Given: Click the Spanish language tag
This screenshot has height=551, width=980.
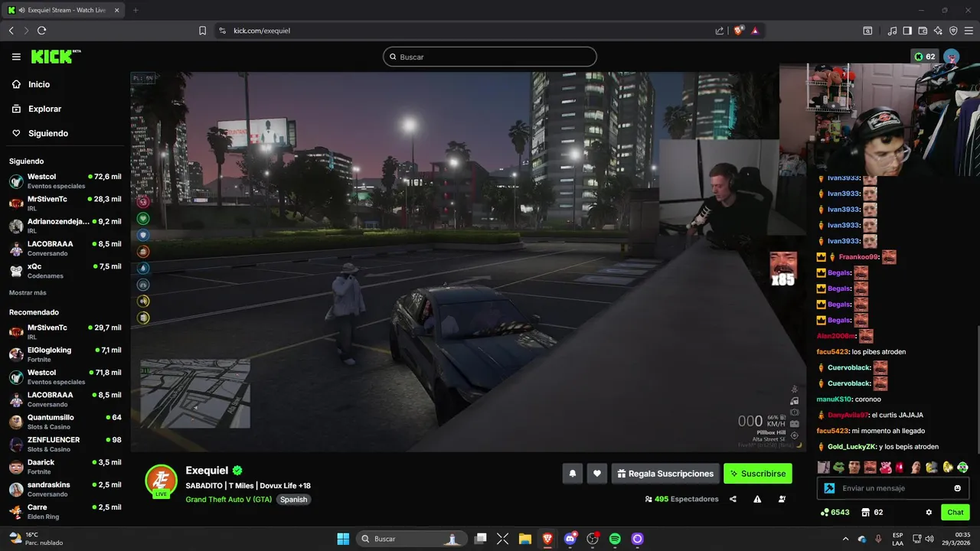Looking at the screenshot, I should pos(293,500).
